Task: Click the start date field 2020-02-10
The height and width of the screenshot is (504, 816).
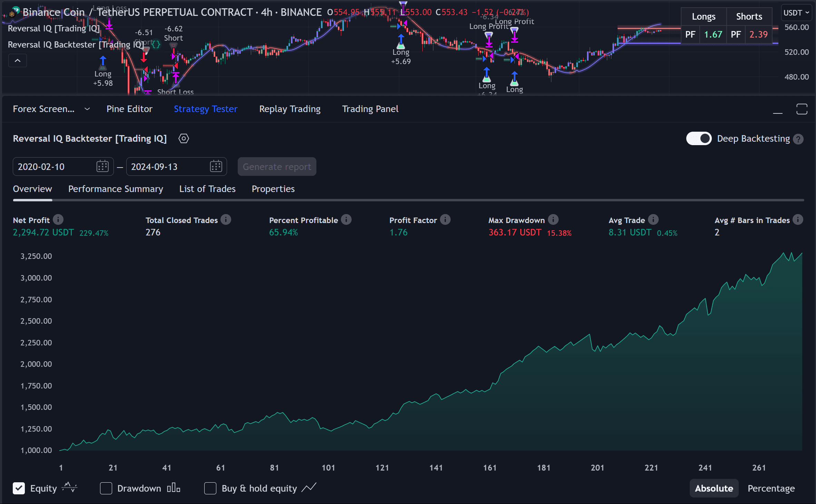Action: [x=63, y=167]
